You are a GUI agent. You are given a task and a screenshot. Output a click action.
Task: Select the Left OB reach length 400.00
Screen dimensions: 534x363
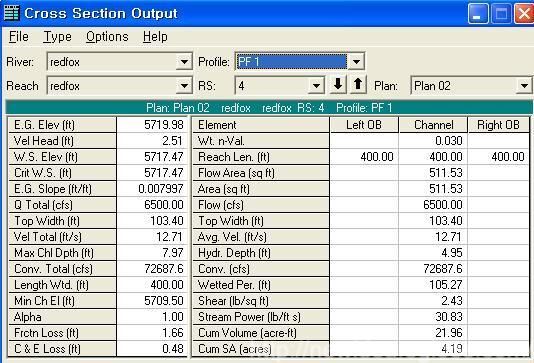coord(364,157)
